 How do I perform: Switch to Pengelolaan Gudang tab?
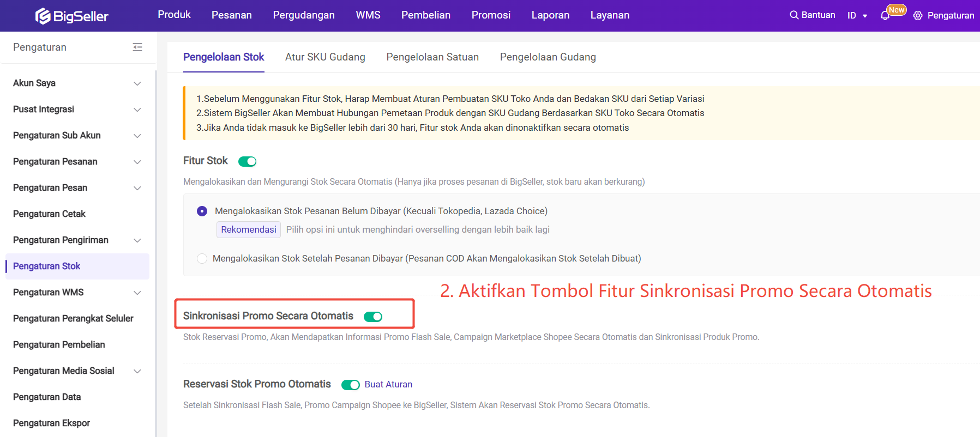pyautogui.click(x=548, y=57)
